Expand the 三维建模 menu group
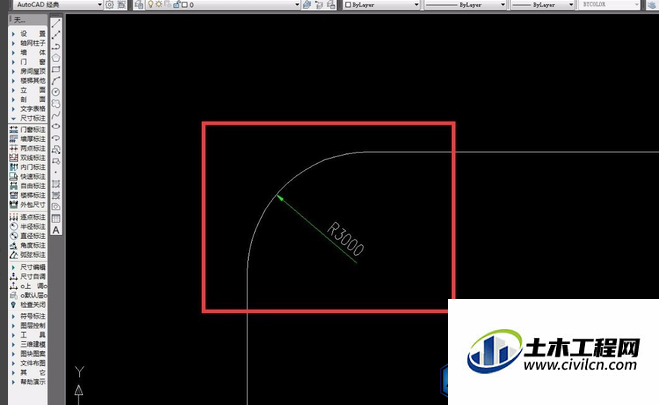Viewport: 659px width, 405px height. pos(28,344)
